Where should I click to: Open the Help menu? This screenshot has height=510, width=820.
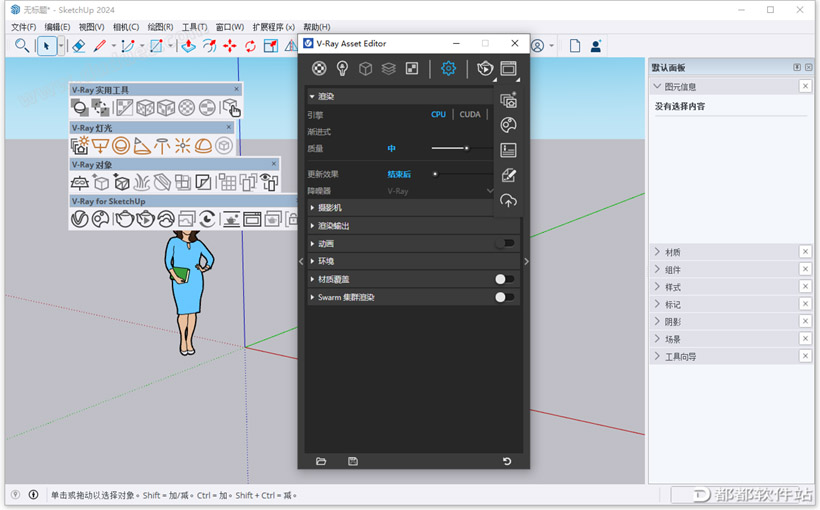point(317,27)
